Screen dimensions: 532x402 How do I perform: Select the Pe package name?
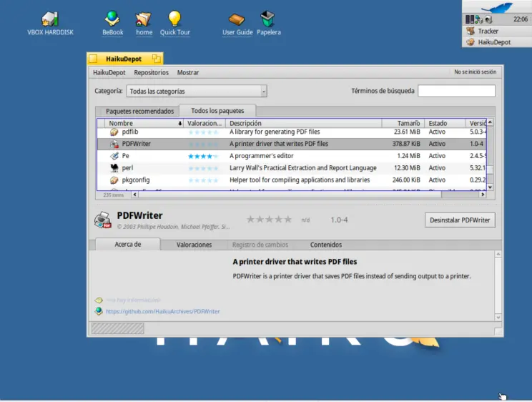125,156
